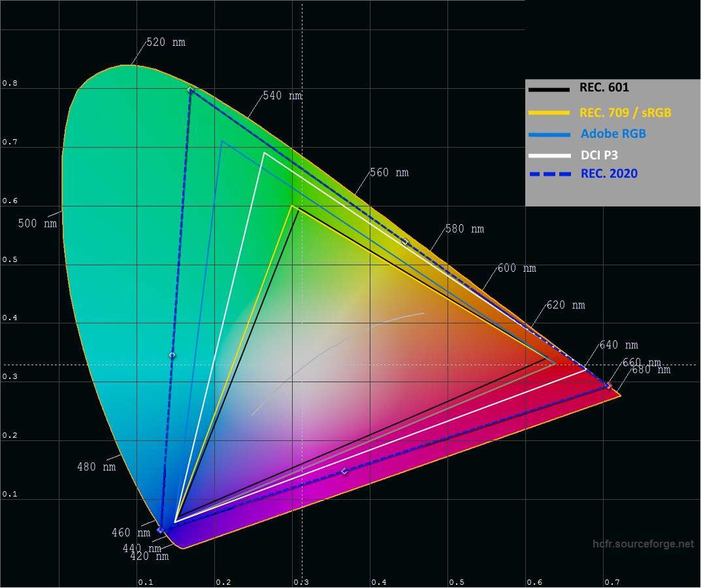Select the 580 nm wavelength label
The image size is (701, 588).
[x=465, y=229]
